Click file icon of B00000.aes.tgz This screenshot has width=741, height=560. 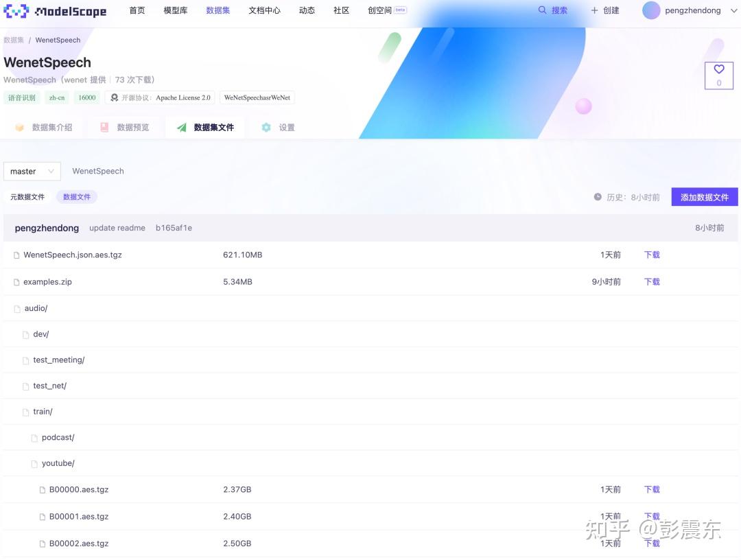[x=43, y=490]
